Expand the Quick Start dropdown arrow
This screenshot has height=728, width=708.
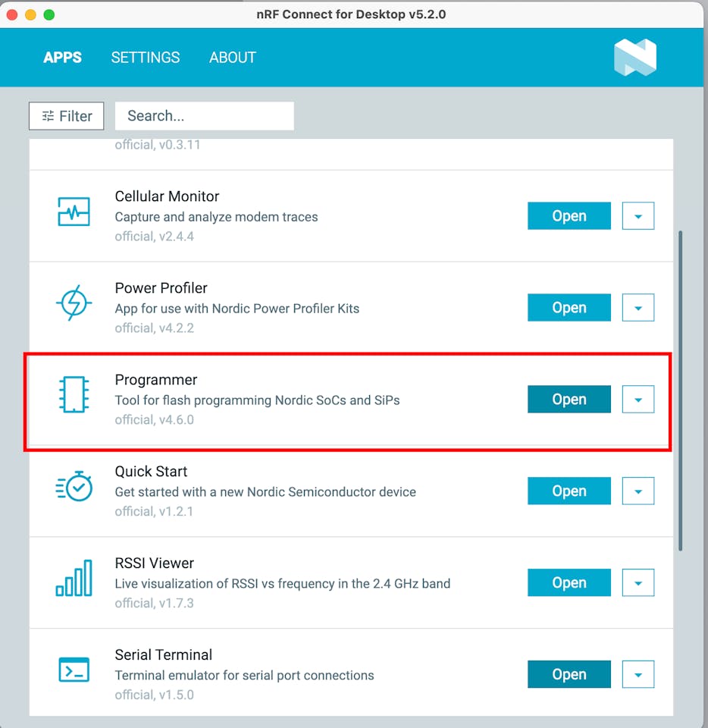[638, 491]
